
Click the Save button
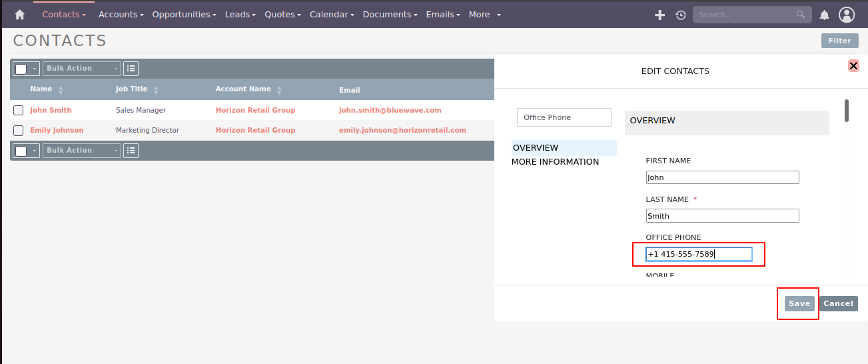click(799, 303)
